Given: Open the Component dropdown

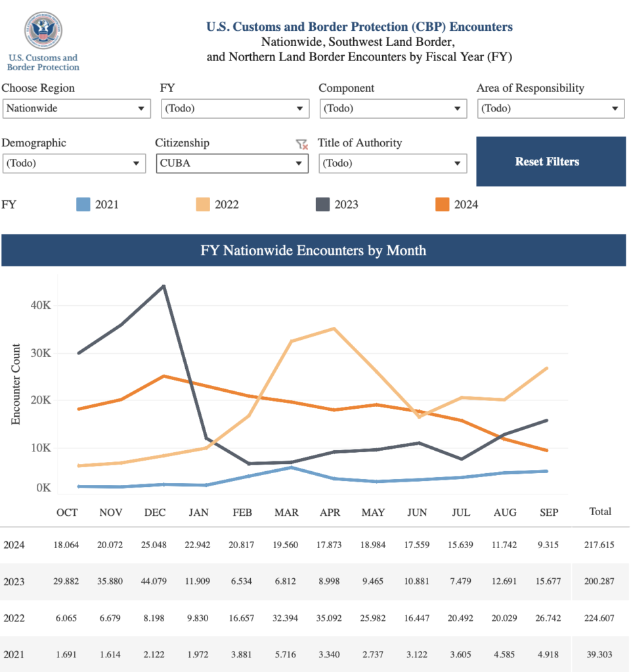Looking at the screenshot, I should coord(393,109).
